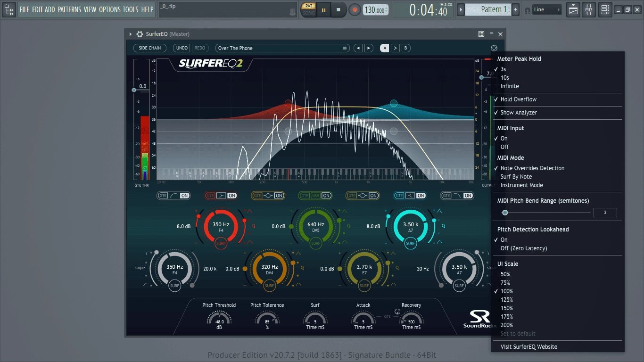This screenshot has width=644, height=362.
Task: Open the Pattern 1 selector
Action: (488, 9)
